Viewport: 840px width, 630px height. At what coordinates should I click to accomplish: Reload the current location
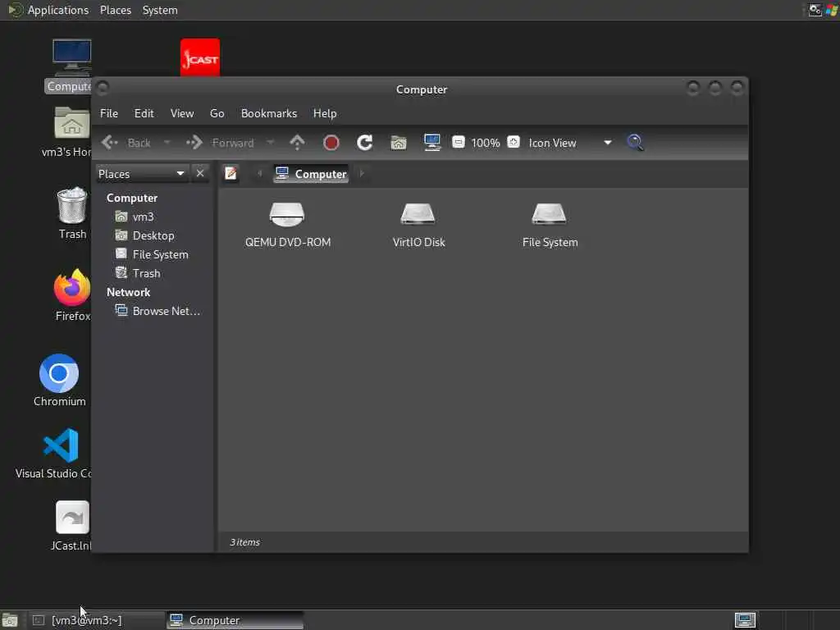(364, 143)
